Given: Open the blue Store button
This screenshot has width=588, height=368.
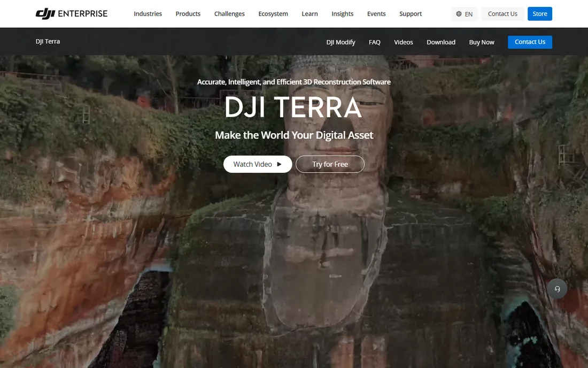Looking at the screenshot, I should [x=540, y=14].
